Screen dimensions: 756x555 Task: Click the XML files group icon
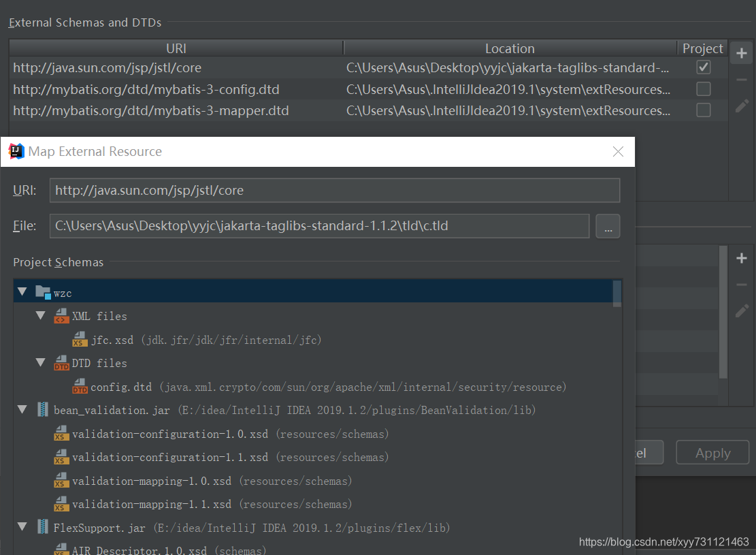click(x=61, y=315)
